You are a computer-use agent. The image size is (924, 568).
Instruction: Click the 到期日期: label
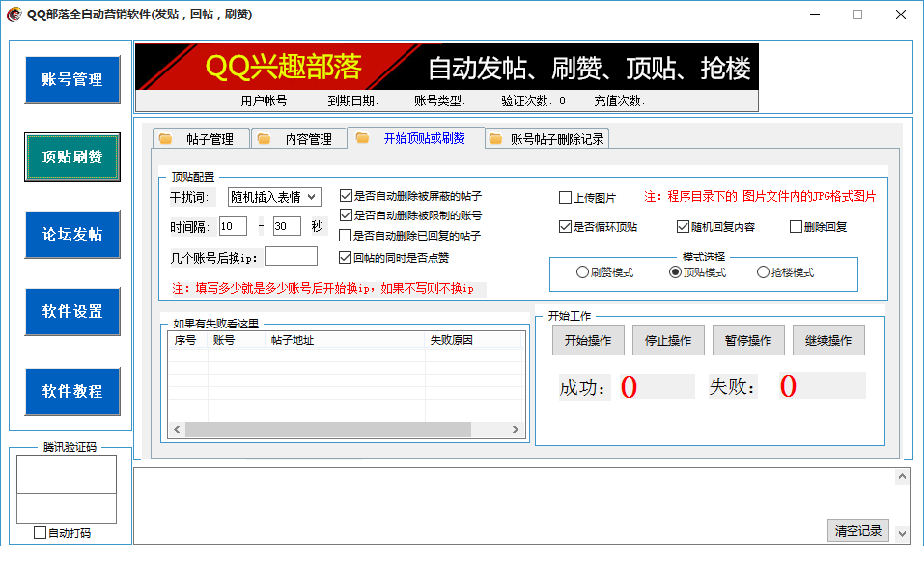point(353,100)
